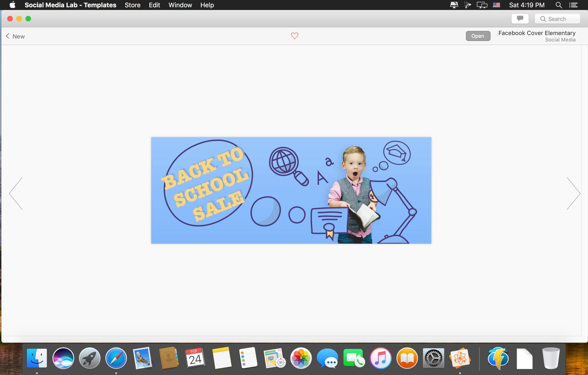Open the Facebook Cover Elementary template

point(478,36)
